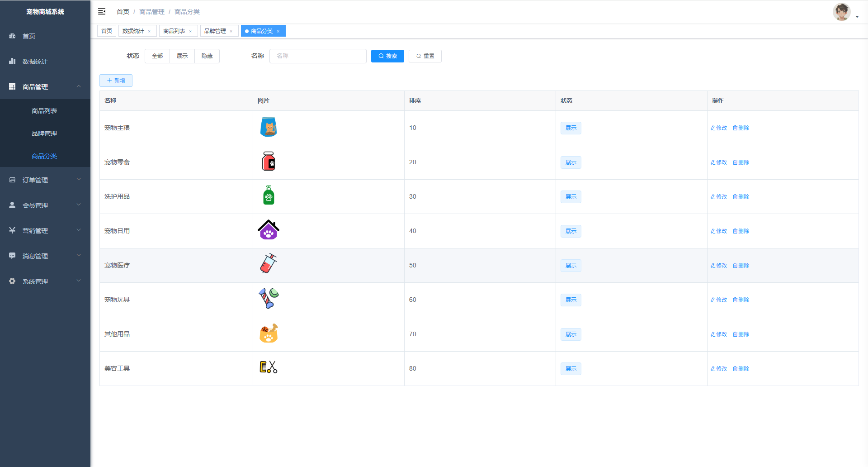This screenshot has width=868, height=467.
Task: Select the 全部 status filter
Action: (157, 56)
